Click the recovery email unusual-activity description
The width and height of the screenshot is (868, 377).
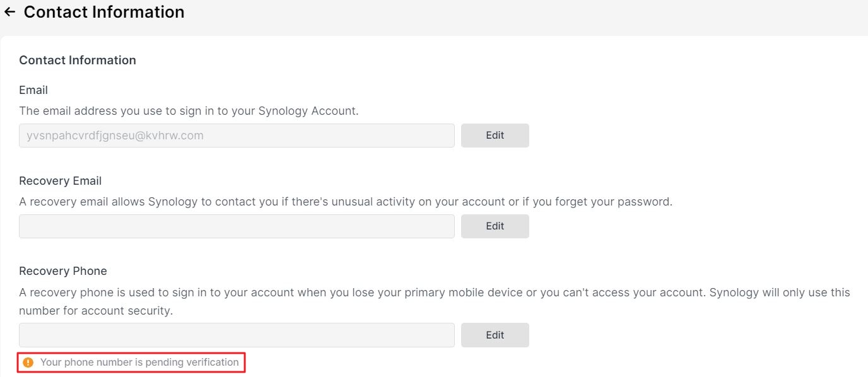346,202
